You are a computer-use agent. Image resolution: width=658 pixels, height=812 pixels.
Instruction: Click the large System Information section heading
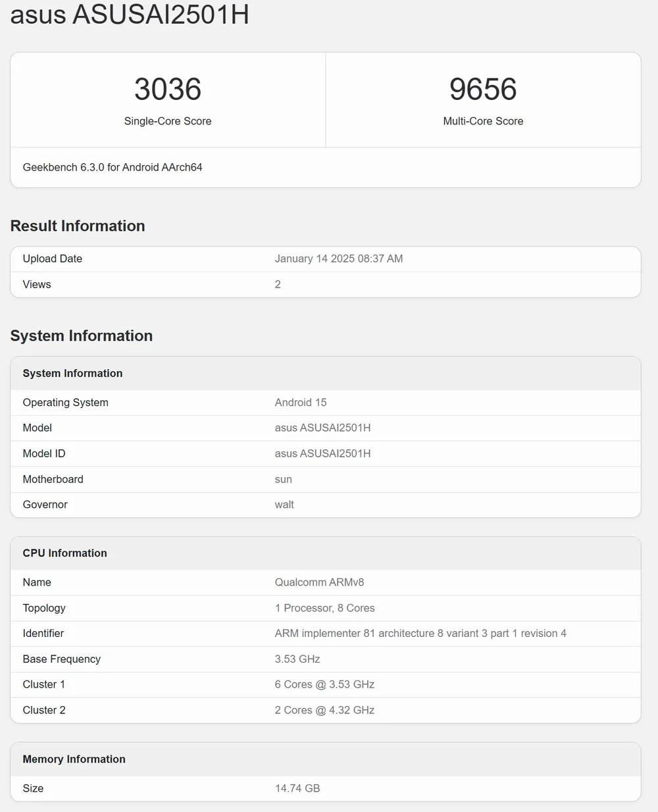tap(82, 336)
